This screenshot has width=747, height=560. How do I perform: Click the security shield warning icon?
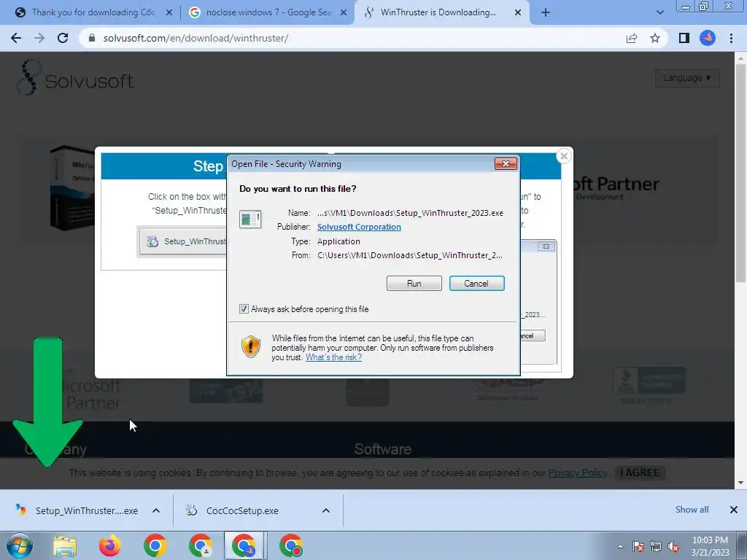click(x=251, y=346)
